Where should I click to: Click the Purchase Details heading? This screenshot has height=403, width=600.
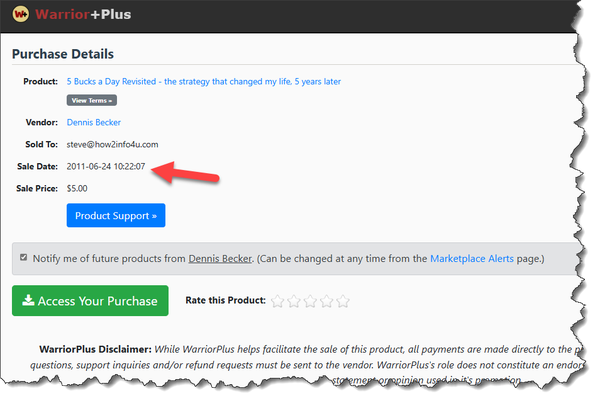63,54
